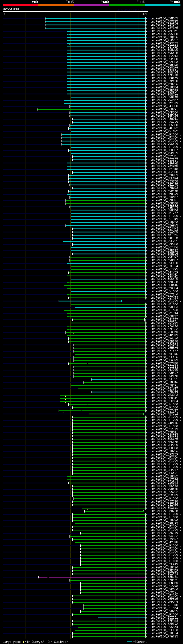
Task: Click label UniRef100_B9GPC4
Action: (x=164, y=72)
